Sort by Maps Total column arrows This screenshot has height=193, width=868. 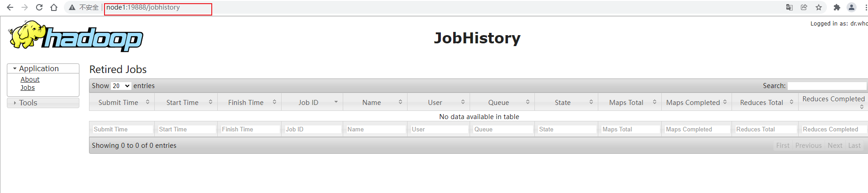[654, 102]
